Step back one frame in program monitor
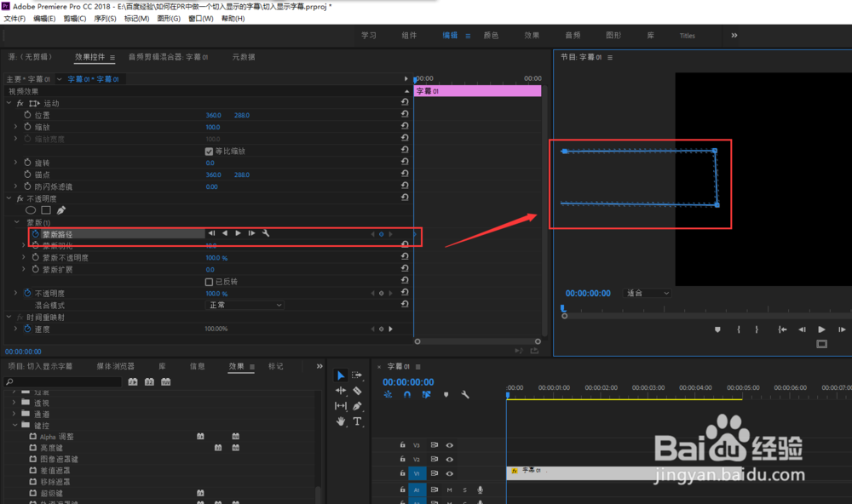Screen dimensions: 852x504 [802, 329]
